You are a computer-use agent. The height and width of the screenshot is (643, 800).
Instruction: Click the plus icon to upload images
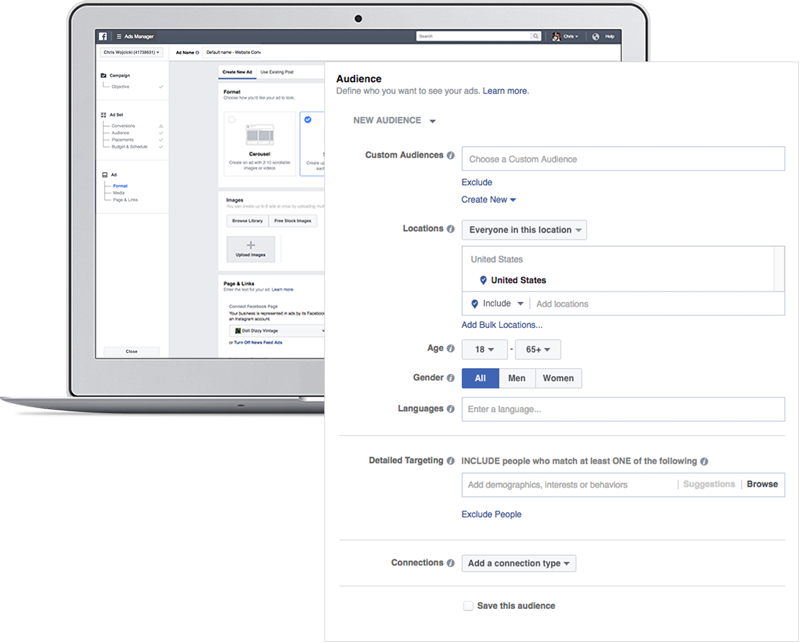(250, 245)
